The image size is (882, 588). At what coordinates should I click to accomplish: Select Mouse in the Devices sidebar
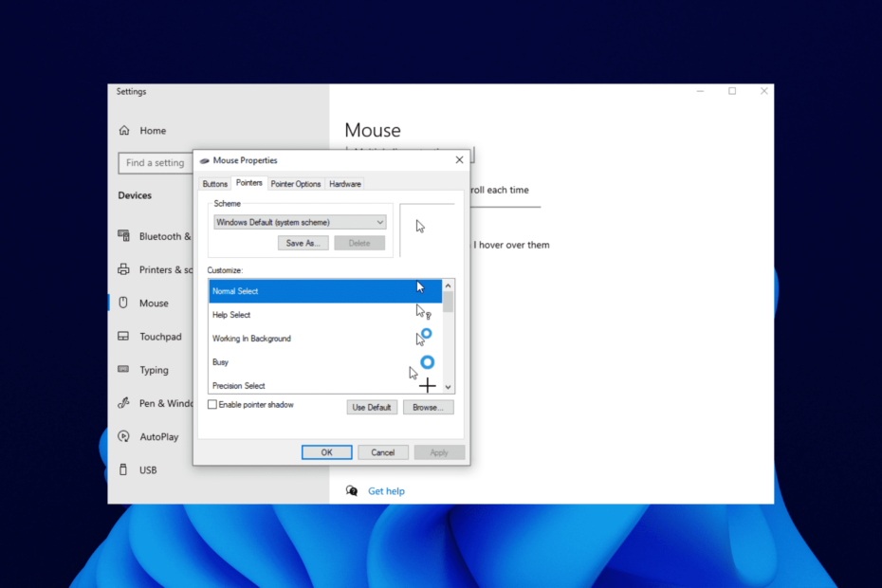tap(152, 303)
